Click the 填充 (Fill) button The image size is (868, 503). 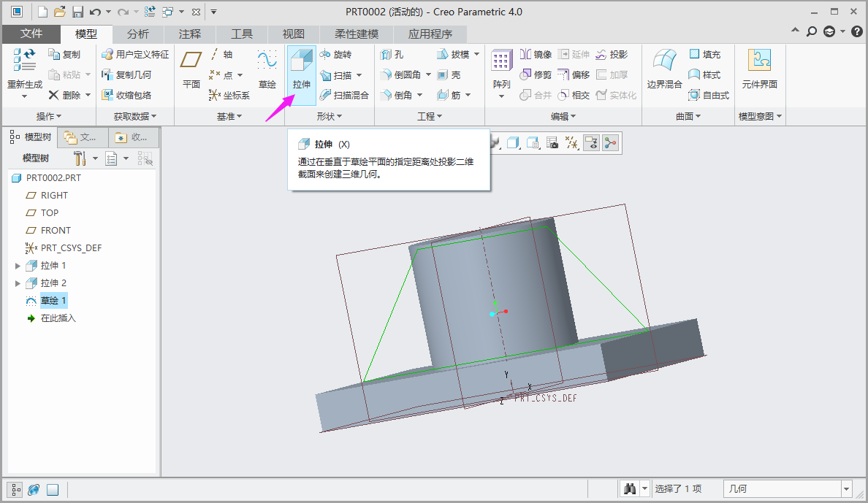[704, 55]
